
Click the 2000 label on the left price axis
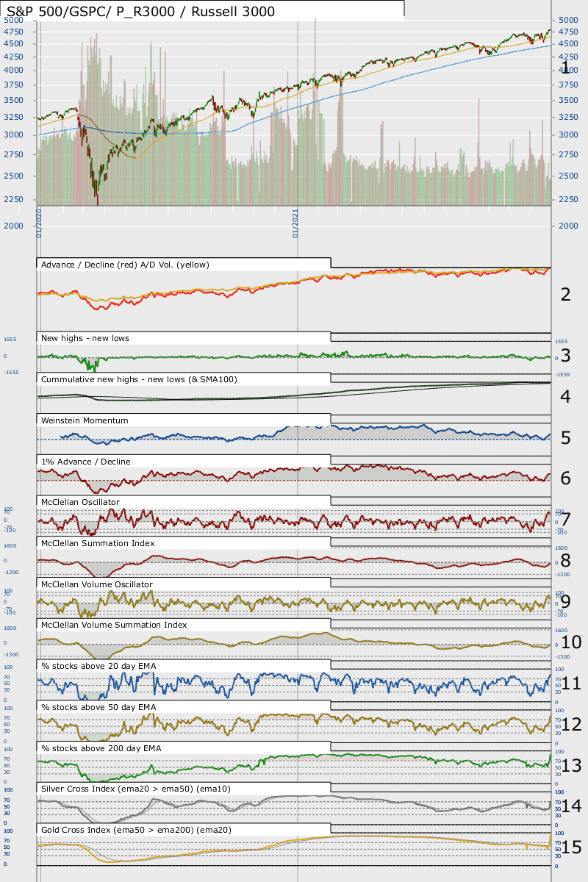14,226
